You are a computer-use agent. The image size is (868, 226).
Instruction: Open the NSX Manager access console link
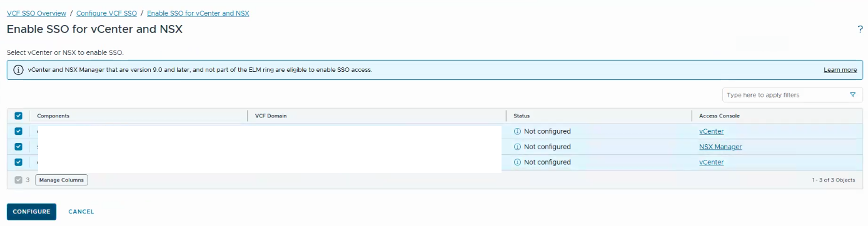pos(720,147)
